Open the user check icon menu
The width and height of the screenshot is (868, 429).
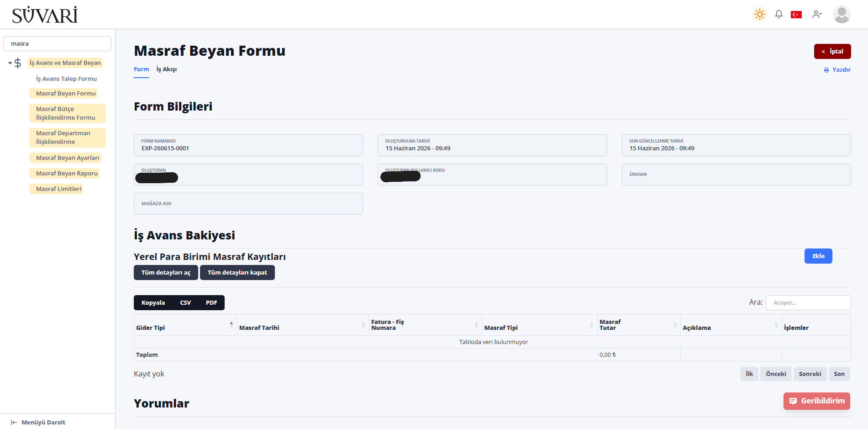point(817,15)
